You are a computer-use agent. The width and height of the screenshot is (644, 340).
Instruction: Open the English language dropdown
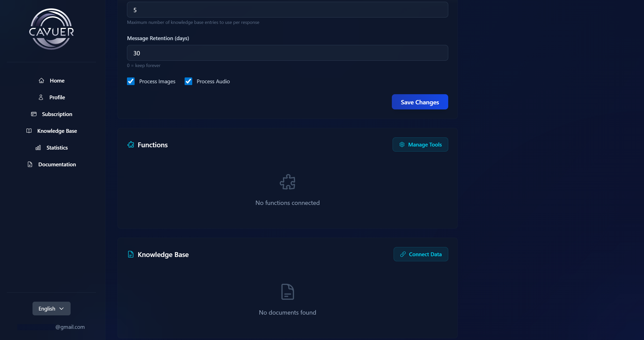point(51,309)
